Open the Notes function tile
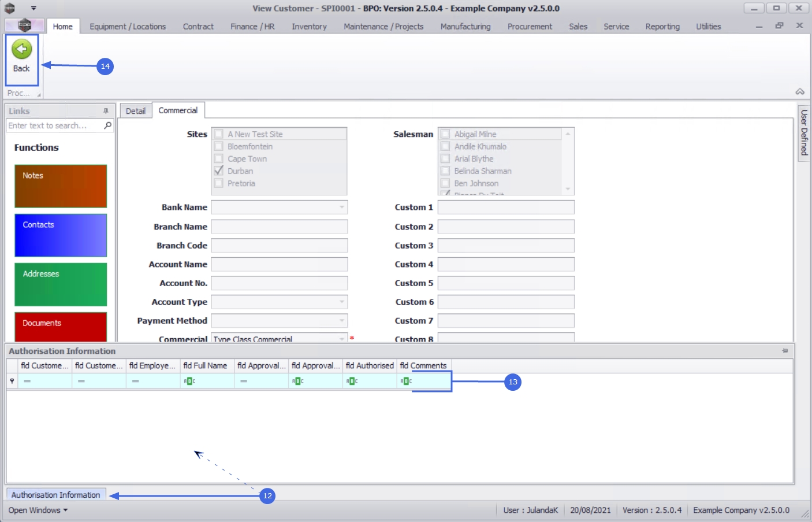This screenshot has height=522, width=812. click(x=61, y=186)
